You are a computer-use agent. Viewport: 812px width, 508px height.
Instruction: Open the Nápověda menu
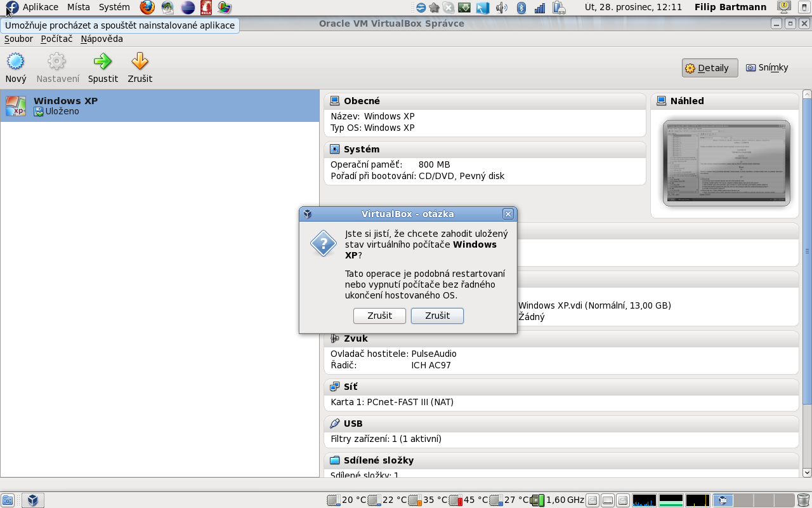pos(101,39)
